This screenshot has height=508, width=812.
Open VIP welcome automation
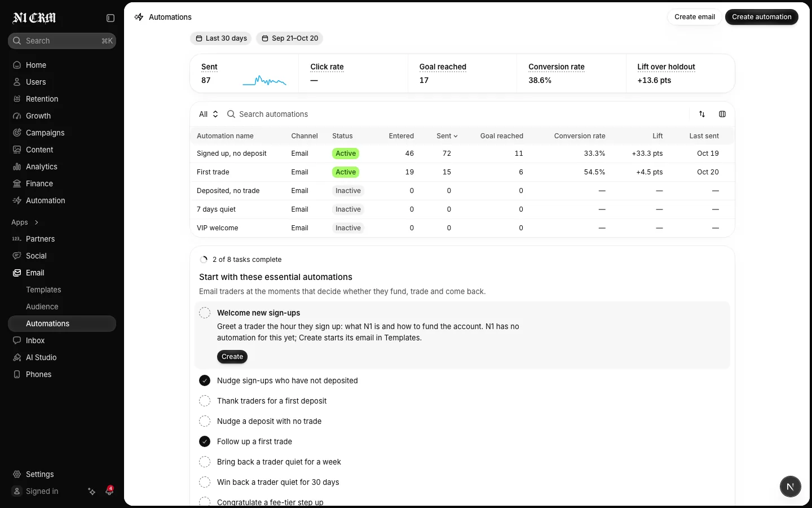click(x=462, y=228)
